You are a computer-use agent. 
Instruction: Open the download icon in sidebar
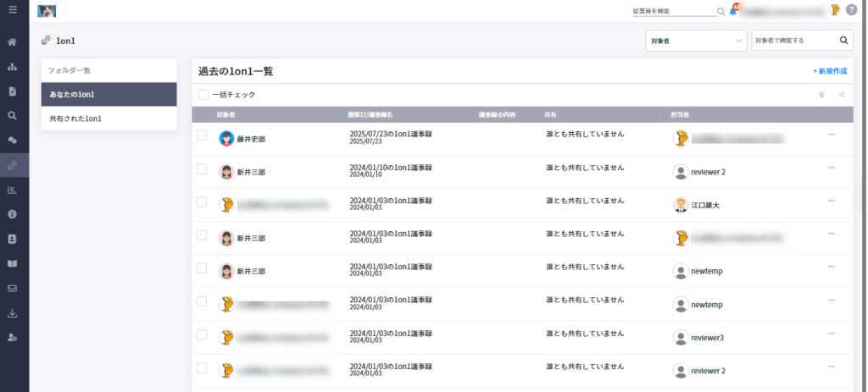tap(12, 313)
